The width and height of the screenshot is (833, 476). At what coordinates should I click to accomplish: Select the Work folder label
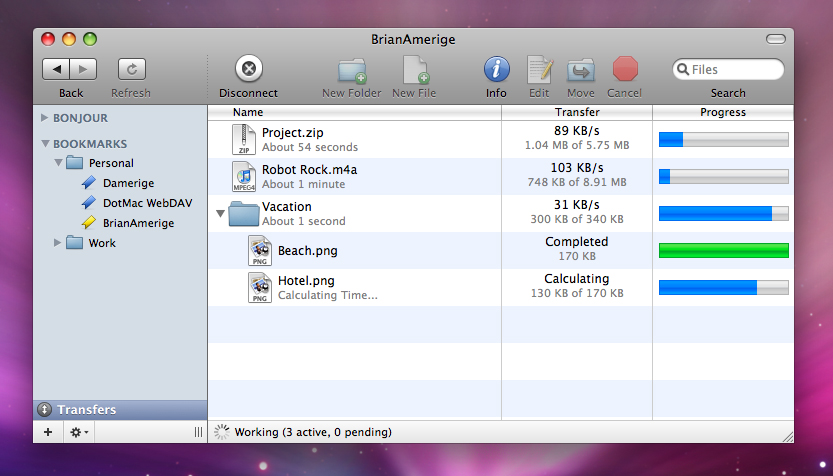point(102,243)
